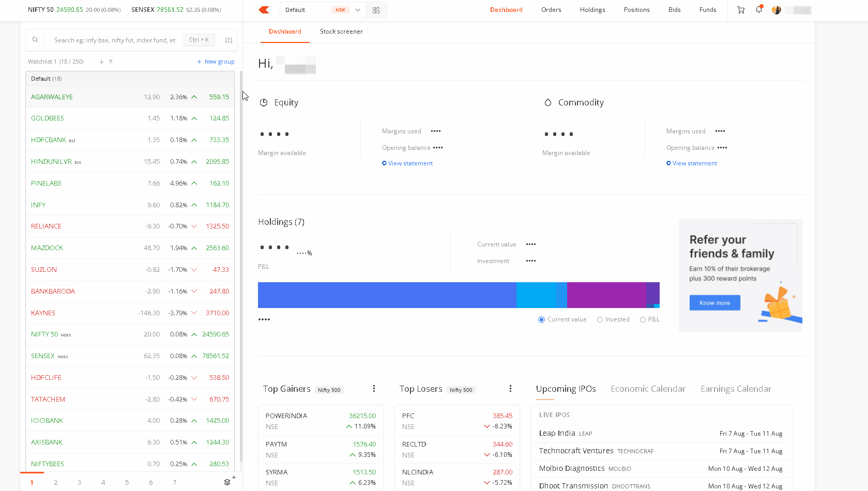Image resolution: width=868 pixels, height=491 pixels.
Task: Click the orange app logo in header
Action: click(x=264, y=10)
